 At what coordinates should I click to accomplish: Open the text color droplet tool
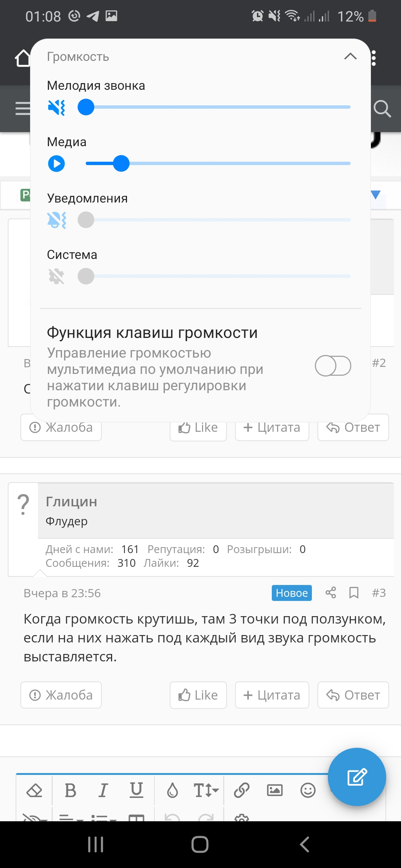(x=172, y=790)
